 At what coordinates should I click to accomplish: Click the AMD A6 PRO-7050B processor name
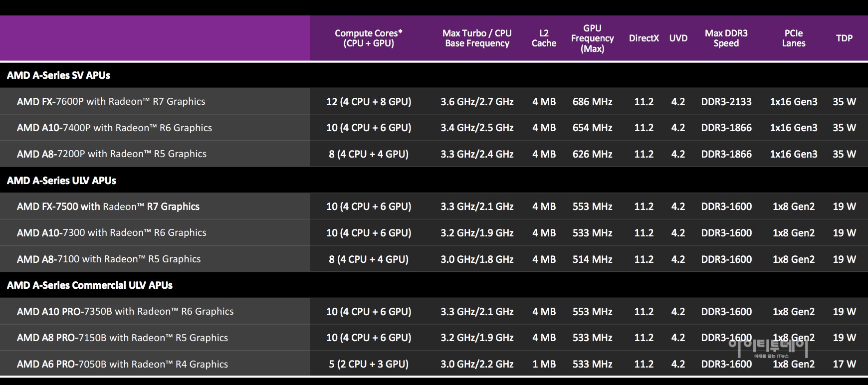(122, 364)
